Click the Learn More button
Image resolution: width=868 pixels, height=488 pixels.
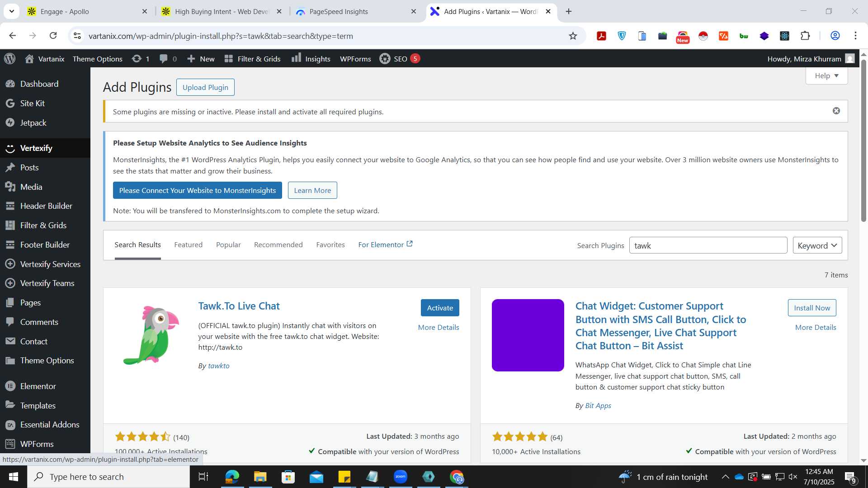pyautogui.click(x=312, y=190)
